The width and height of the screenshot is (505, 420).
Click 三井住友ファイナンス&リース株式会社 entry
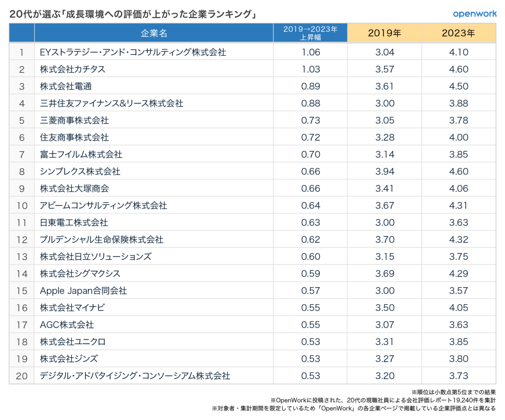111,103
